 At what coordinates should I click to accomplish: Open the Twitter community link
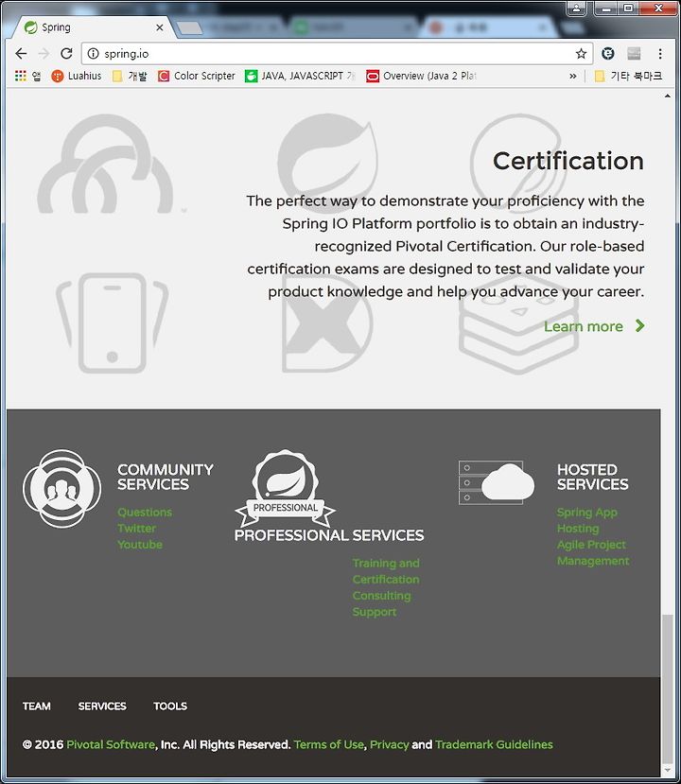(x=136, y=528)
